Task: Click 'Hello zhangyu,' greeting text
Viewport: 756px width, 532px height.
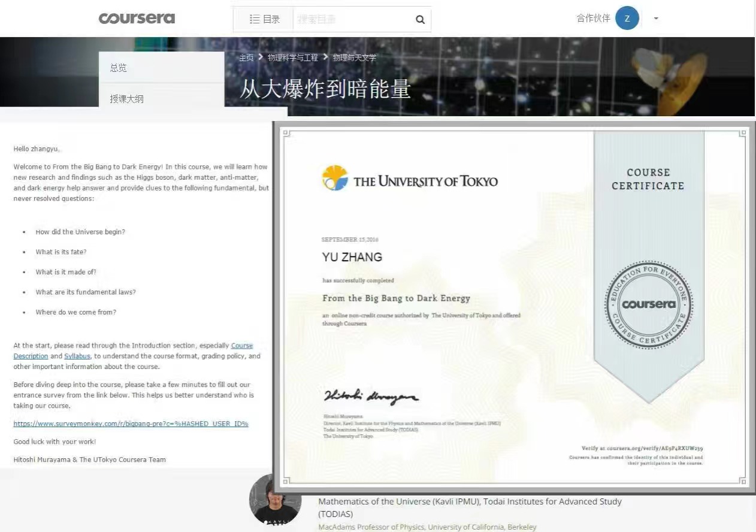Action: click(37, 149)
